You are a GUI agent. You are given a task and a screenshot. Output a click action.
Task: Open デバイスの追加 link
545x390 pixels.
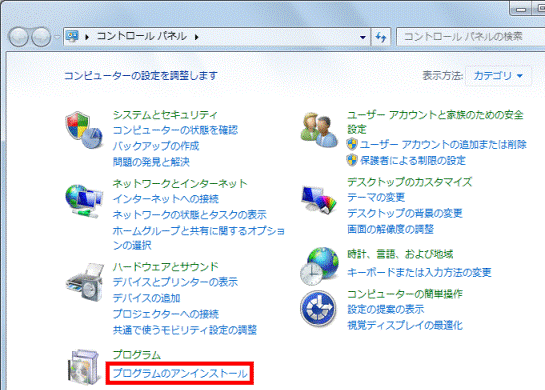pyautogui.click(x=146, y=298)
